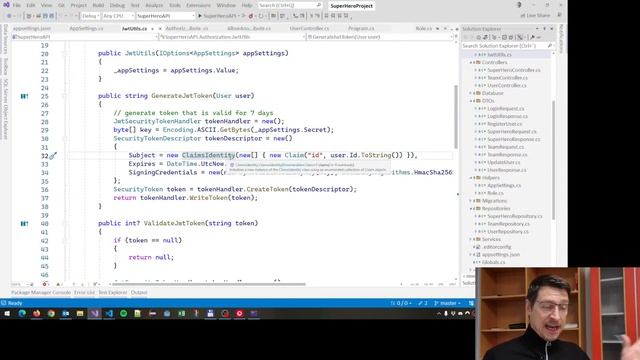Viewport: 640px width, 360px height.
Task: Click the Search (Ctrl+Q) box
Action: (x=290, y=5)
